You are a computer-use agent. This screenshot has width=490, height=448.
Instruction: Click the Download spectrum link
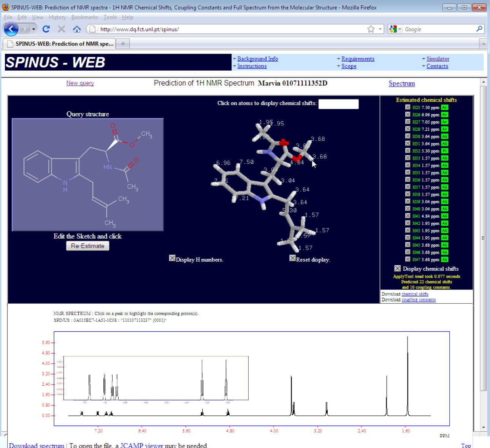coord(36,445)
